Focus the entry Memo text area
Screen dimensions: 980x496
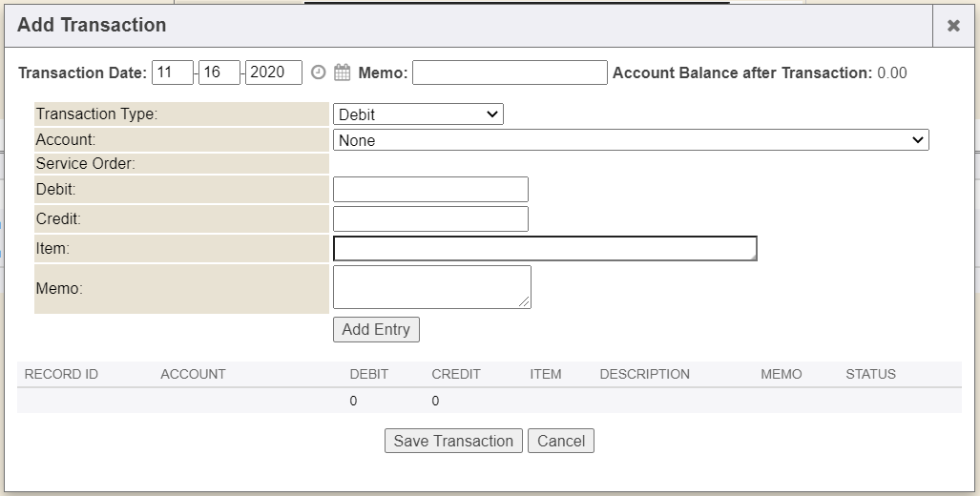coord(431,287)
